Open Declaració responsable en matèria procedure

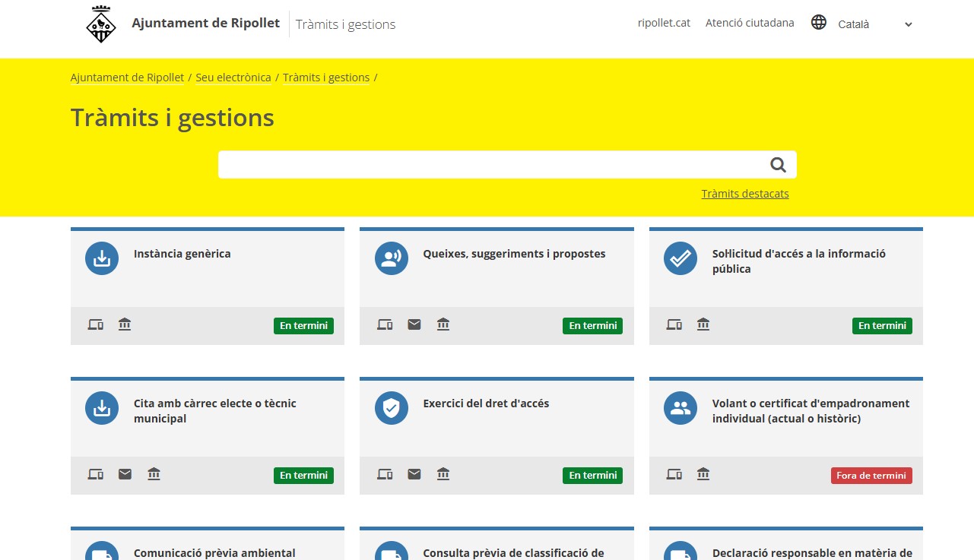[812, 553]
